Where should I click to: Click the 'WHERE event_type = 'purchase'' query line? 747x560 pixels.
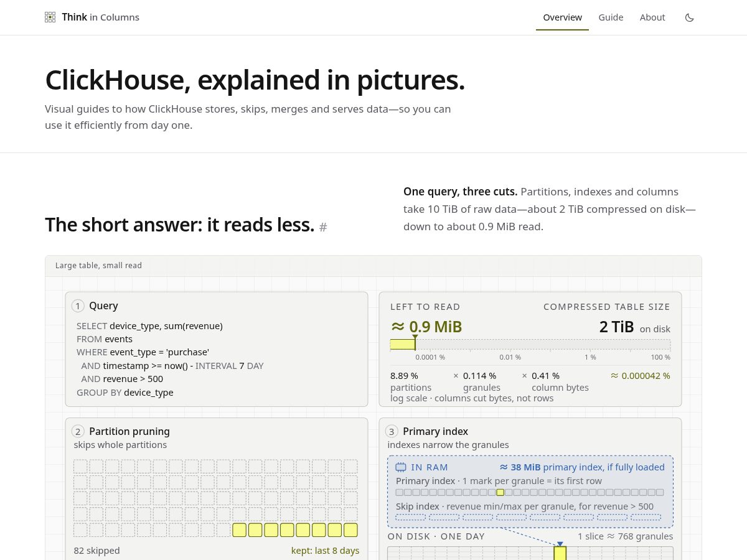click(143, 352)
